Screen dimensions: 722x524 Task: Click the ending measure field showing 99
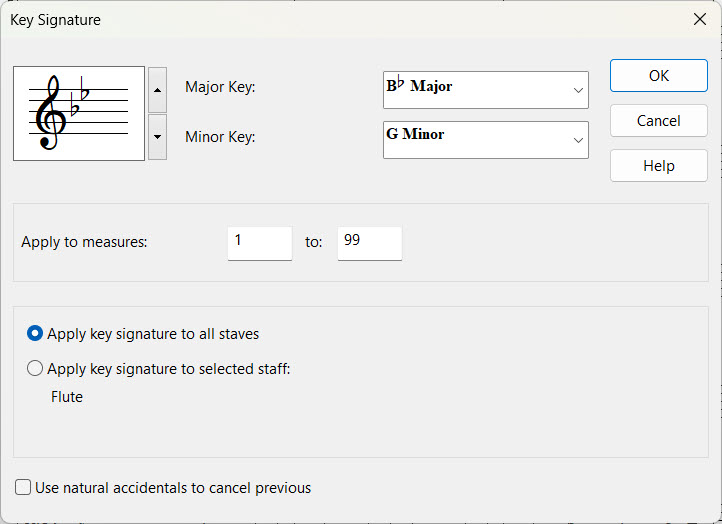click(369, 243)
